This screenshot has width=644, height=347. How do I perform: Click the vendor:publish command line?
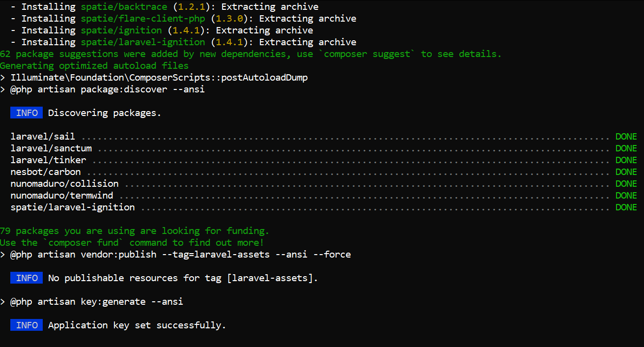[x=180, y=255]
